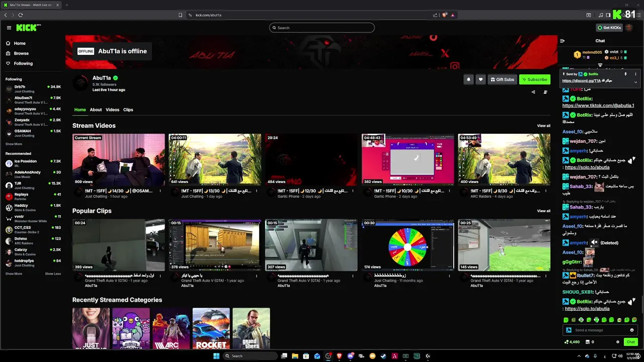Click the KICK logo
The image size is (644, 362).
(28, 28)
